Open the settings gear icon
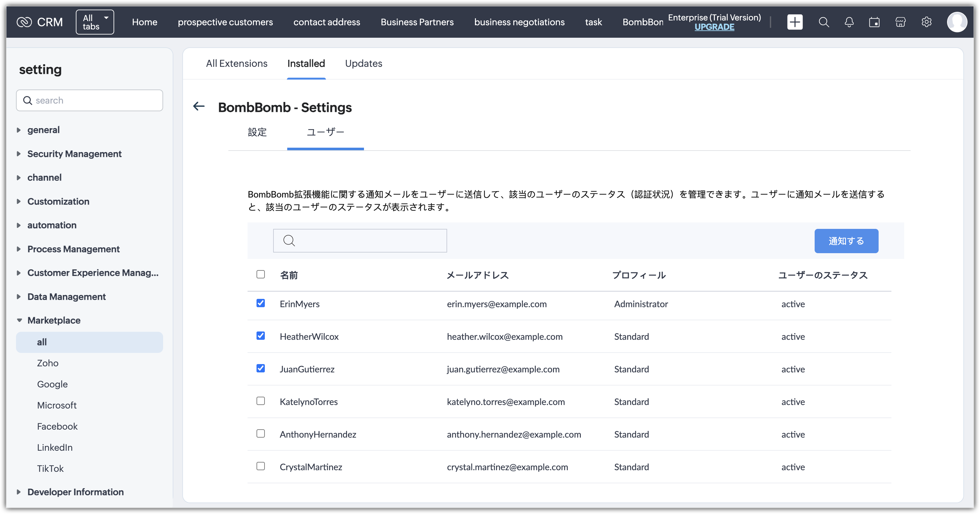 (x=926, y=22)
